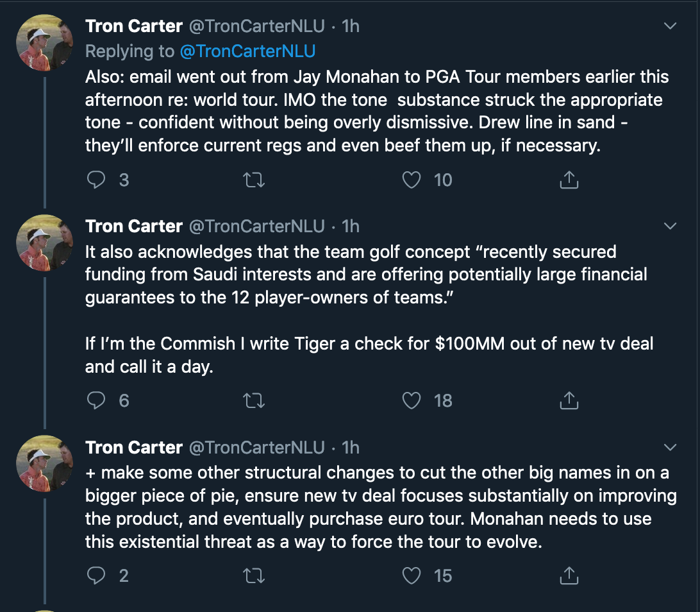Share the Saudi funding tweet

tap(569, 401)
